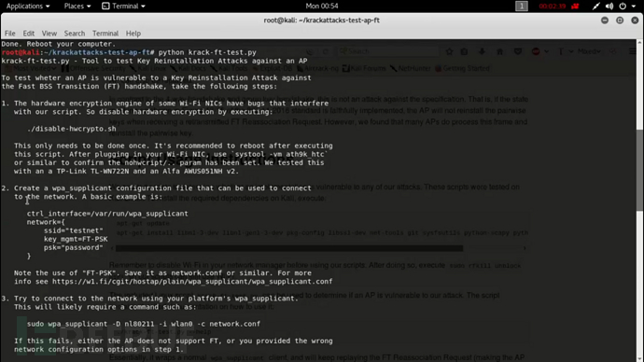This screenshot has width=644, height=362.
Task: Expand the system menu arrow beside power
Action: tap(634, 7)
